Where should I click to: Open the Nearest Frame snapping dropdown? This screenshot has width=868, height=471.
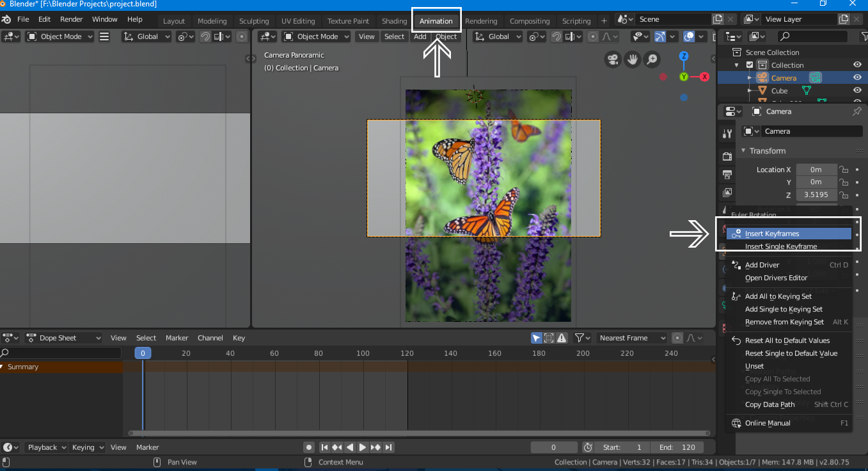click(x=632, y=338)
